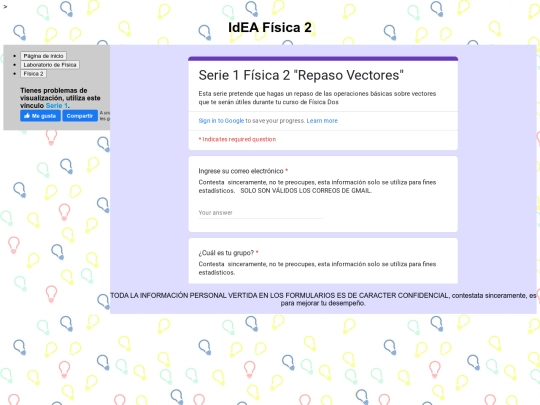This screenshot has width=540, height=405.
Task: Click the Compartir Facebook button
Action: tap(80, 116)
